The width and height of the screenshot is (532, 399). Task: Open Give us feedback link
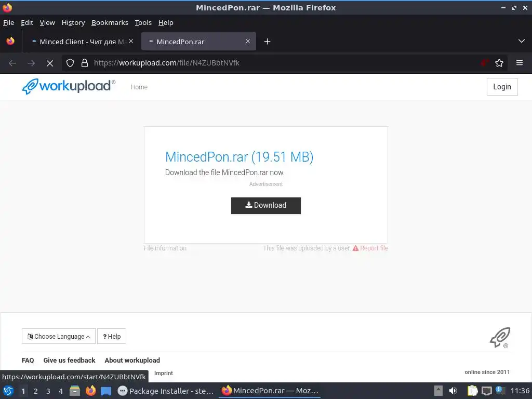tap(69, 361)
